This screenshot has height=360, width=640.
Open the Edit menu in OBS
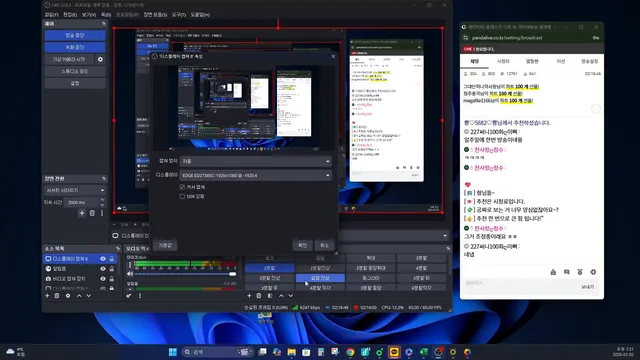(70, 15)
